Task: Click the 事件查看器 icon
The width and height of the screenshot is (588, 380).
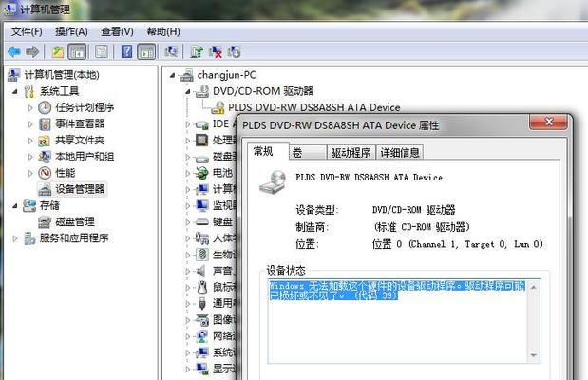Action: pyautogui.click(x=45, y=123)
